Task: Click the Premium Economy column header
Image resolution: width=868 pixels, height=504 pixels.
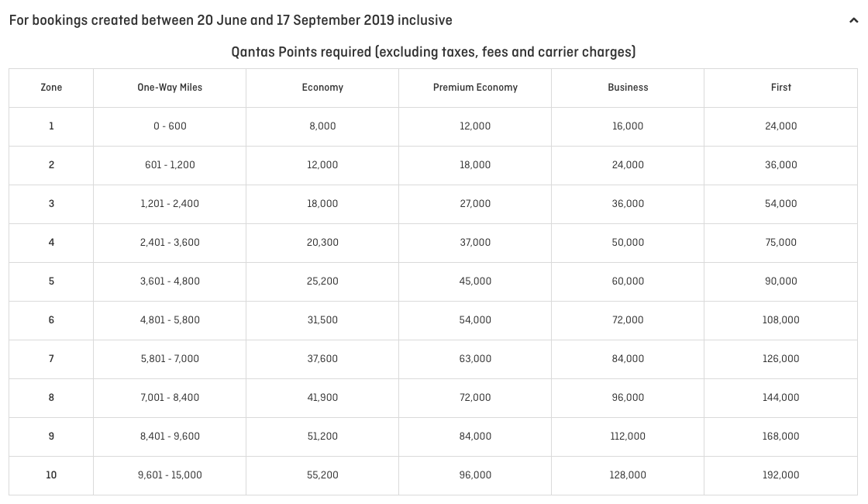Action: [x=475, y=88]
